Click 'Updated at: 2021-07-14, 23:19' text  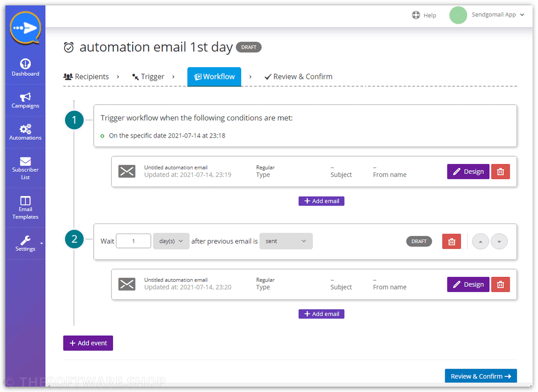click(188, 175)
